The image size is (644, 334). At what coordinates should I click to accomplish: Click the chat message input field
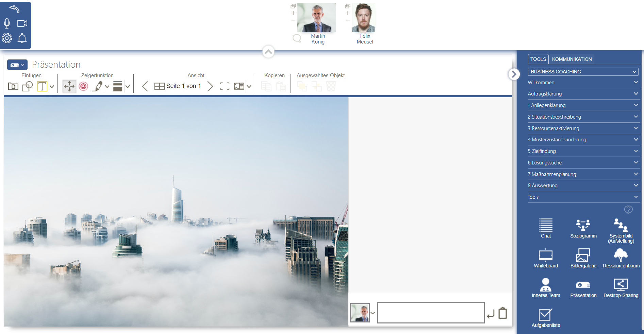(x=431, y=313)
